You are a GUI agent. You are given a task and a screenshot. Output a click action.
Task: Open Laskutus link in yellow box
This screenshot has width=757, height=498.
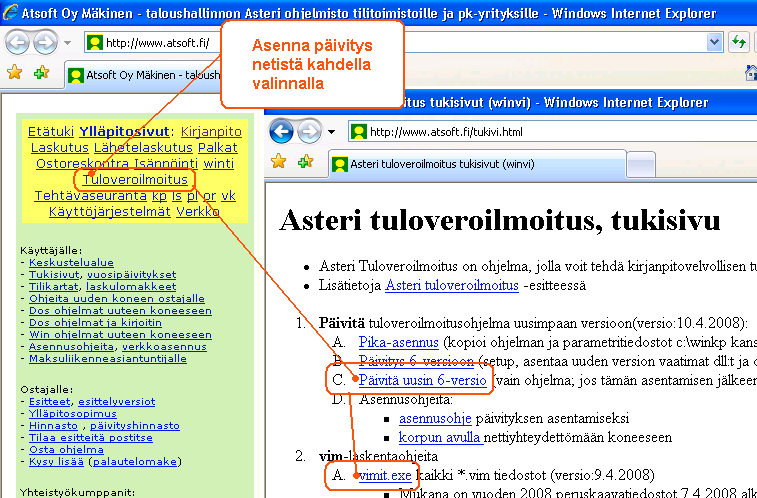[x=60, y=148]
